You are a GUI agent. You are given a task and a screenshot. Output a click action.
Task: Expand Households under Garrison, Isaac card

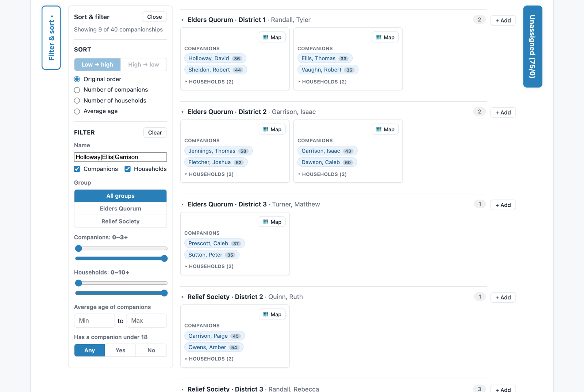322,174
